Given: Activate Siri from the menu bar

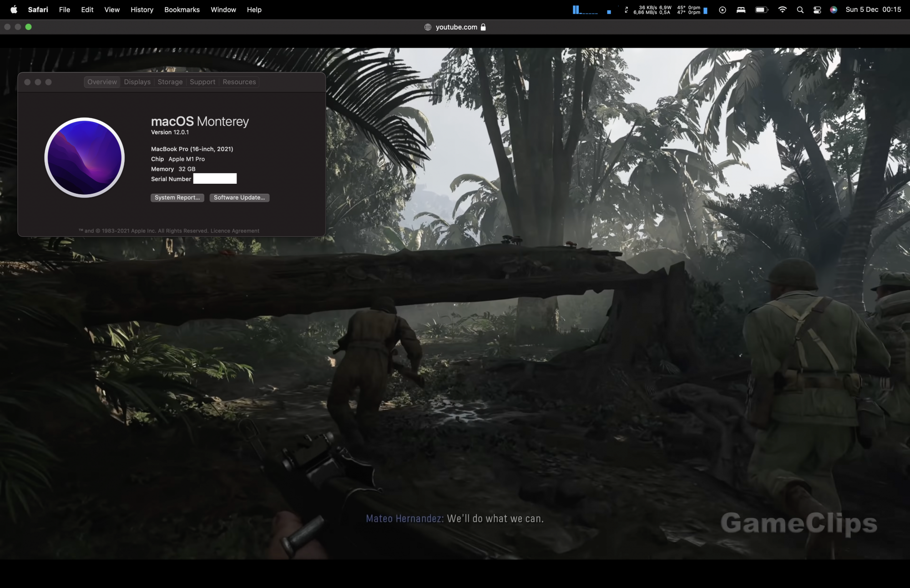Looking at the screenshot, I should [834, 10].
